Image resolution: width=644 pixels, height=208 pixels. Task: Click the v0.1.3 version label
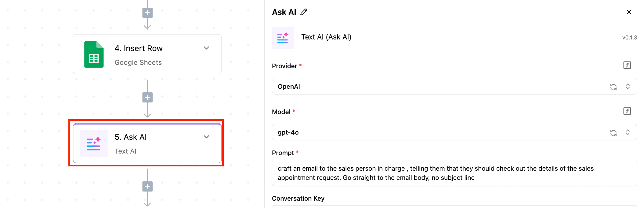pyautogui.click(x=630, y=38)
